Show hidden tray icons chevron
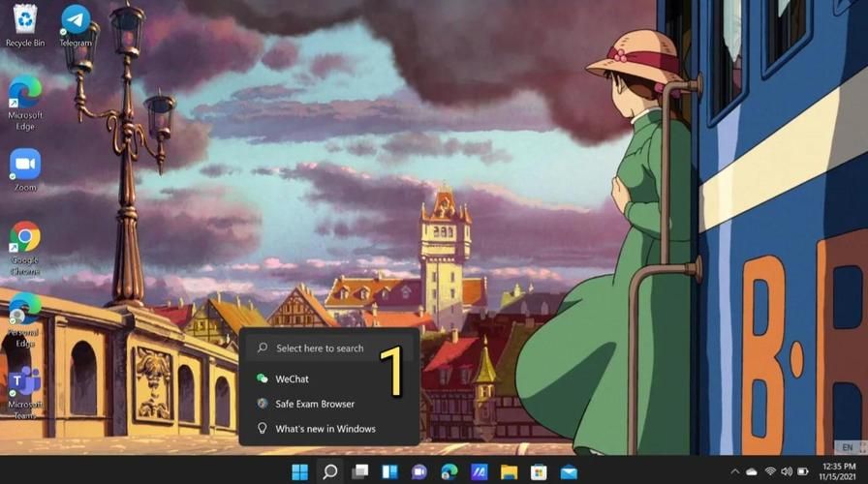 734,471
